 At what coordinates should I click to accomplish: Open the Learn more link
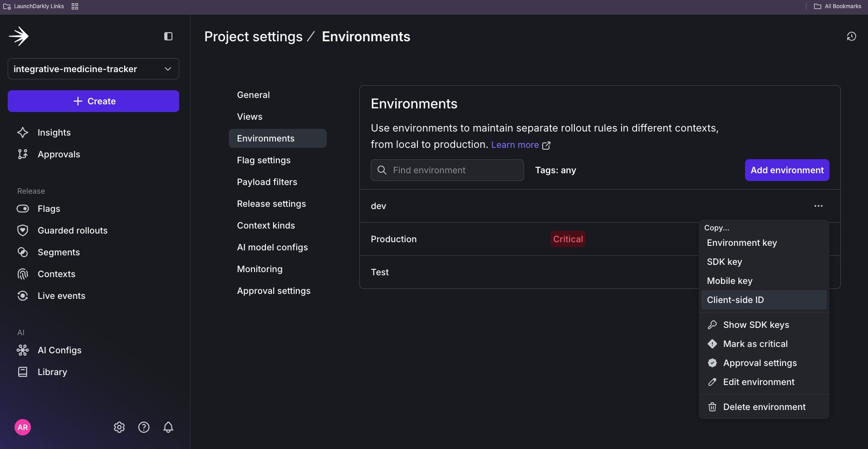515,144
